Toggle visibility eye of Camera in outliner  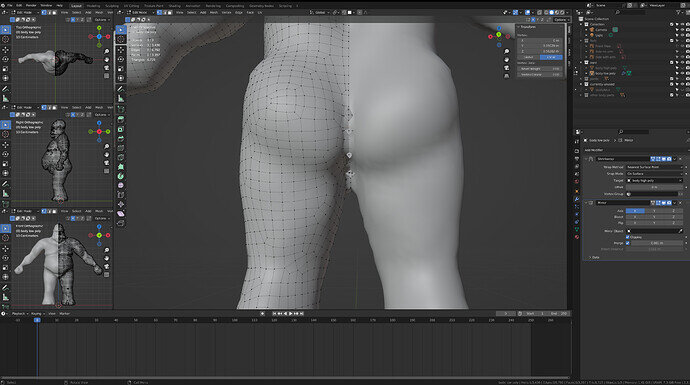pos(683,29)
